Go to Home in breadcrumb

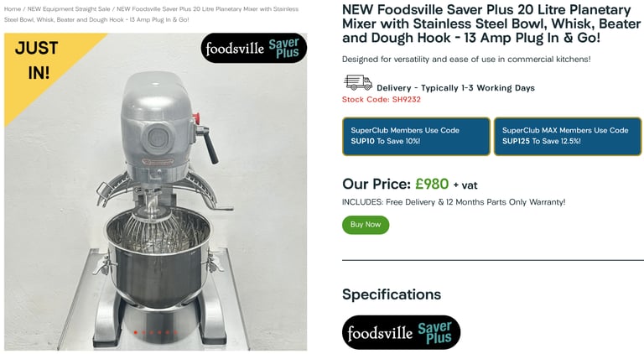13,8
